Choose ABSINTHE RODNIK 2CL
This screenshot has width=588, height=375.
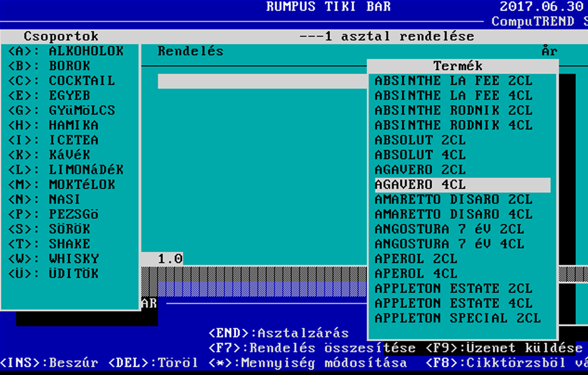454,110
